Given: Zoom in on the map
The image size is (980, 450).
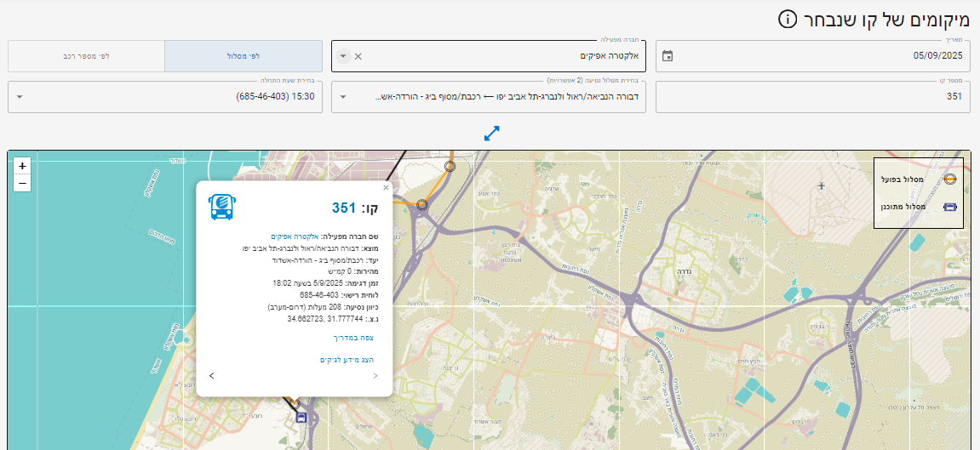Looking at the screenshot, I should click(x=22, y=166).
